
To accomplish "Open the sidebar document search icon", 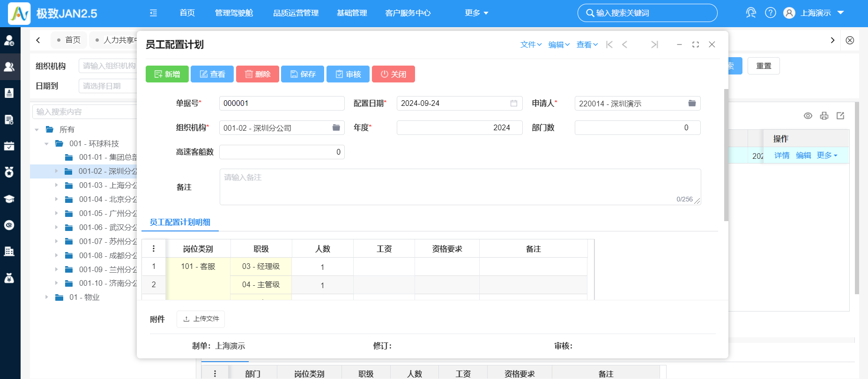I will 9,119.
